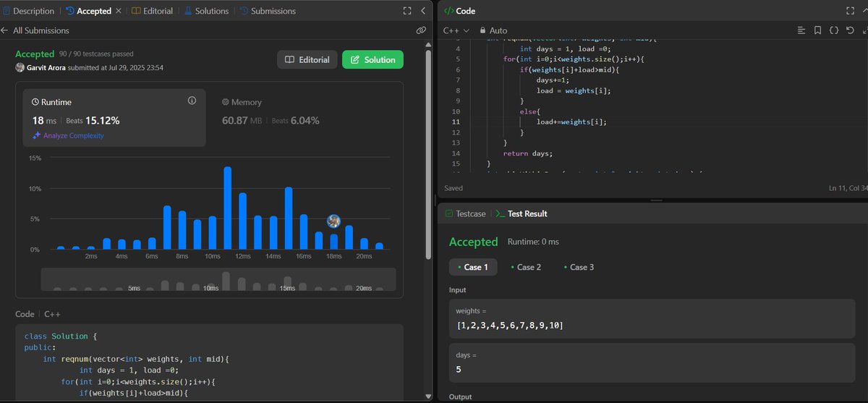Image resolution: width=868 pixels, height=403 pixels.
Task: Click the bookmark icon in code toolbar
Action: click(817, 30)
